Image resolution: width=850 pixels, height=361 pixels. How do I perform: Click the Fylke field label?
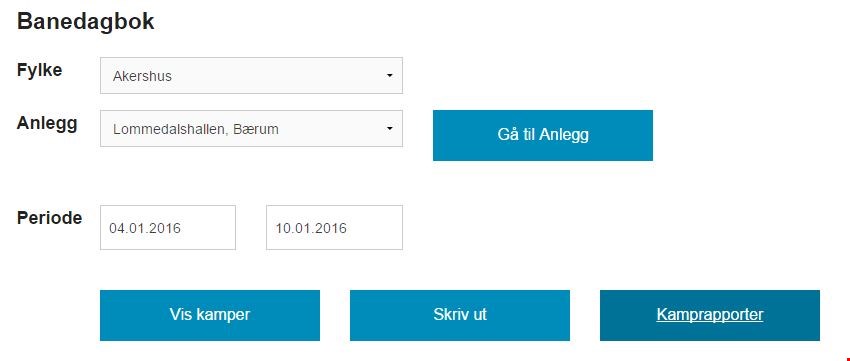(40, 70)
